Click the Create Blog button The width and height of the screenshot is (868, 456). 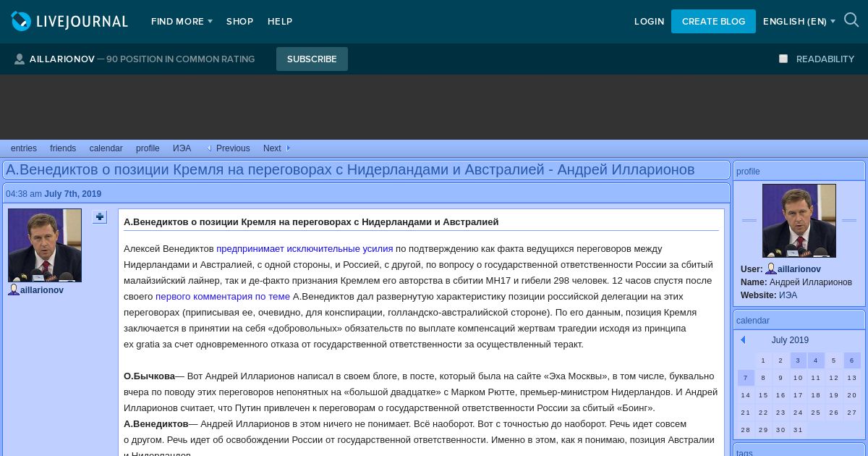coord(713,22)
